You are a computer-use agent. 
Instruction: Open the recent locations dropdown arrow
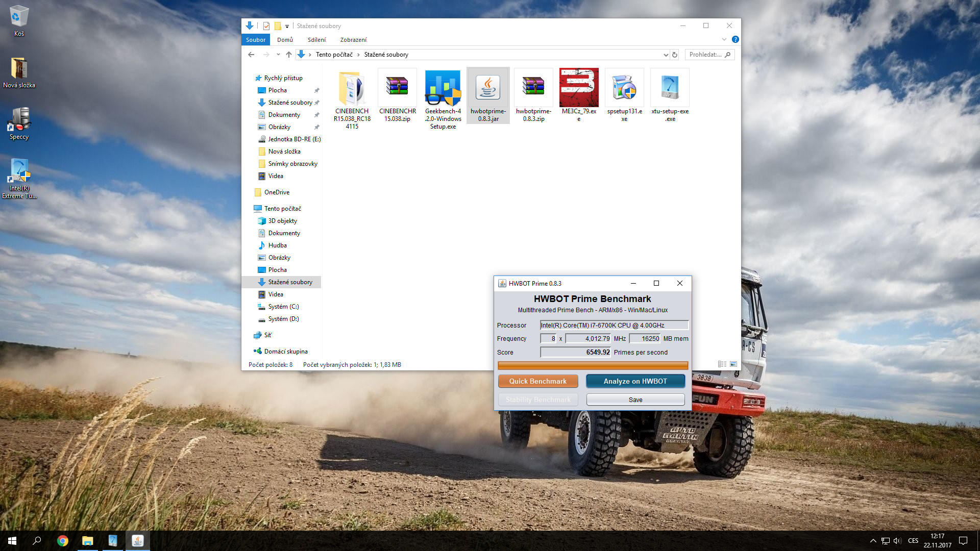coord(278,55)
